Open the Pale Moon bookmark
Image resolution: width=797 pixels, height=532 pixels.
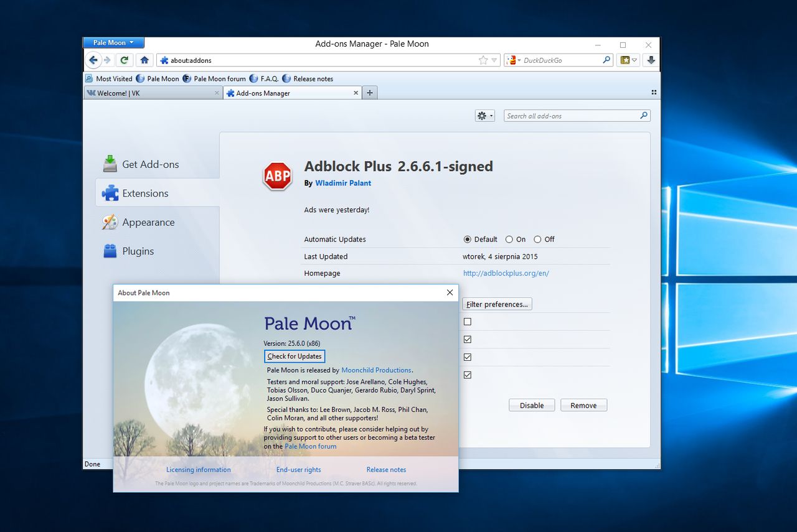click(x=158, y=79)
